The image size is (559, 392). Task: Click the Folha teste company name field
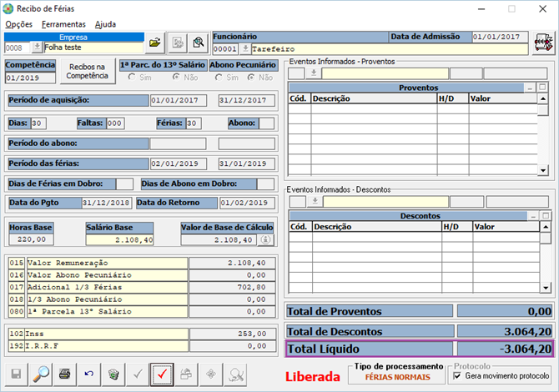tap(93, 48)
